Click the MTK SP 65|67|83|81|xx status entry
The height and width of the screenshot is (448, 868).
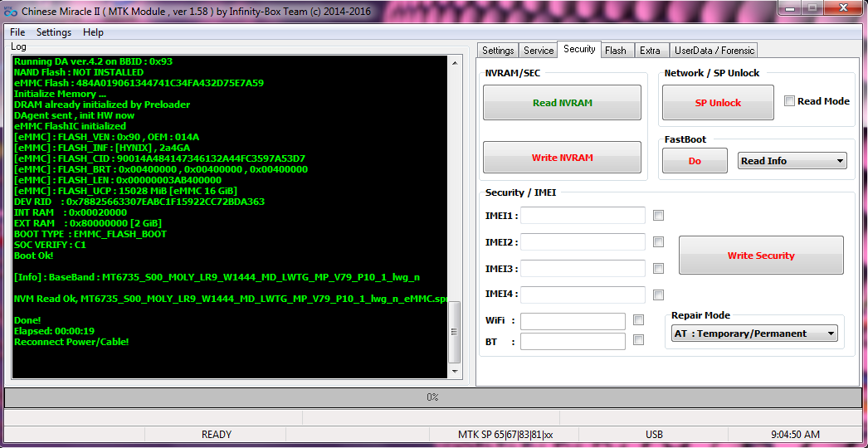pyautogui.click(x=505, y=435)
